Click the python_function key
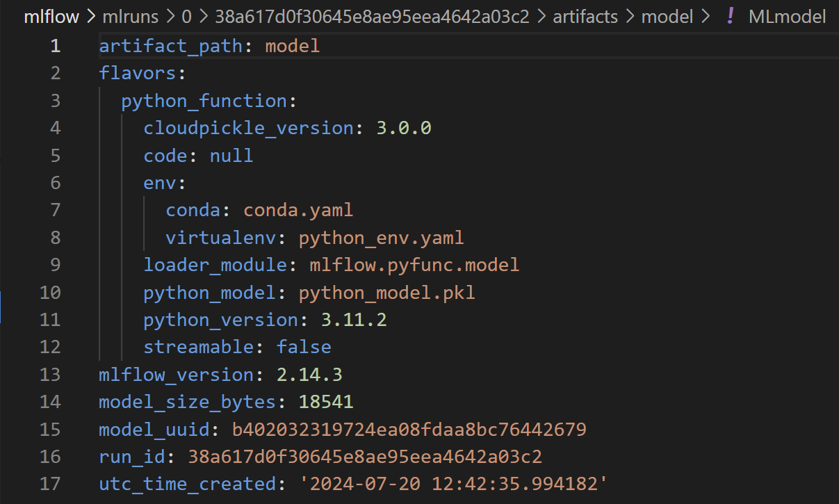839x504 pixels. (x=204, y=101)
